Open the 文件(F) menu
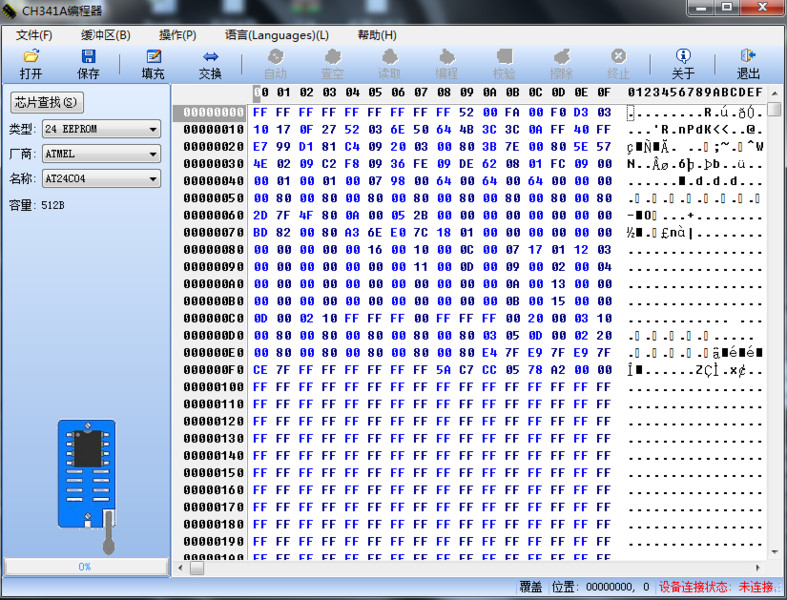Screen dimensions: 787x600 point(34,35)
